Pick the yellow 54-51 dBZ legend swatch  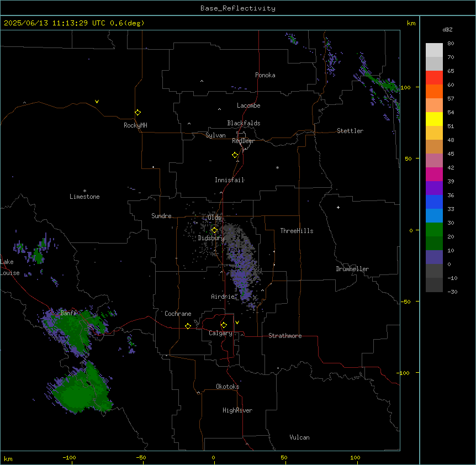tap(434, 119)
